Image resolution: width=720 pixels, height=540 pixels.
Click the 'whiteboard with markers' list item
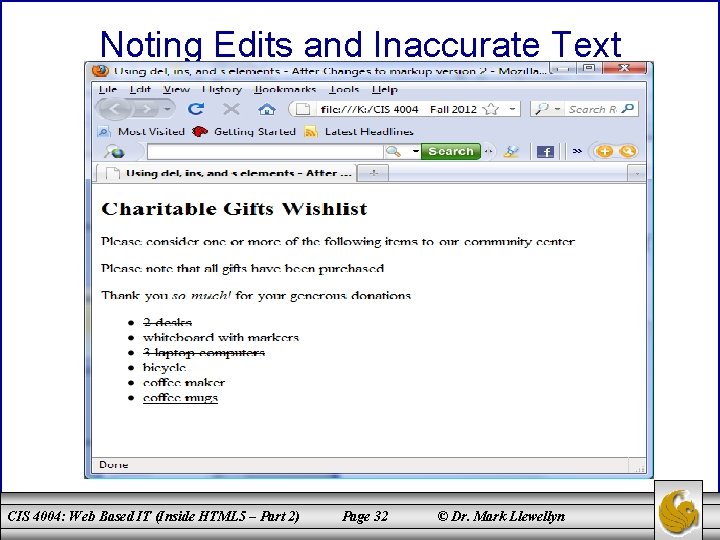[x=221, y=338]
